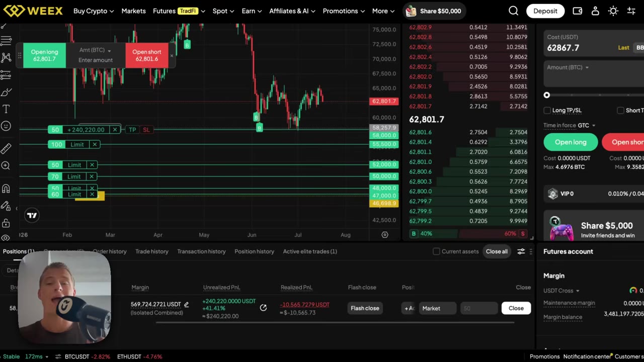
Task: Open the Amt (BTC) unit dropdown on chart
Action: pos(95,50)
